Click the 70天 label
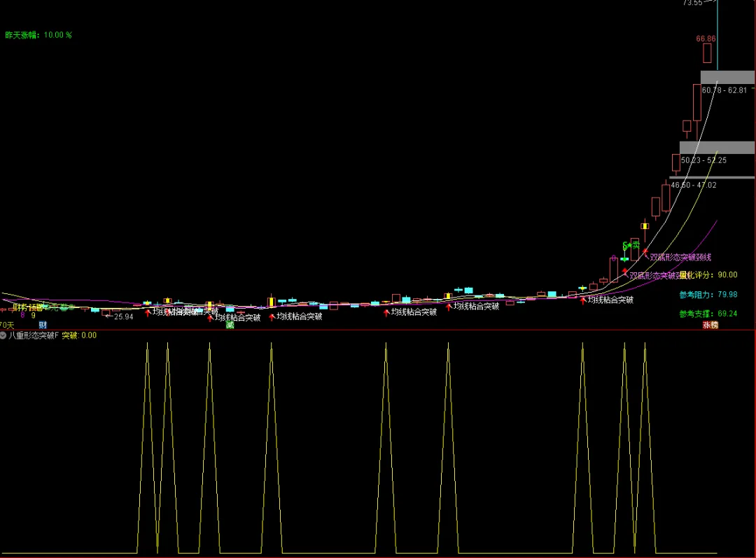This screenshot has width=756, height=558. coord(7,325)
